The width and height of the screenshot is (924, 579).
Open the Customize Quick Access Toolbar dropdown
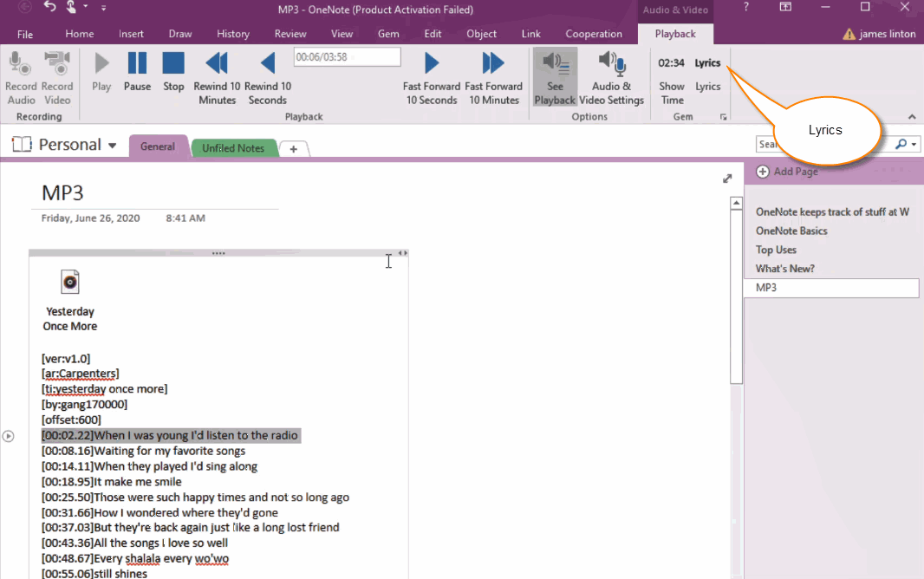tap(103, 9)
